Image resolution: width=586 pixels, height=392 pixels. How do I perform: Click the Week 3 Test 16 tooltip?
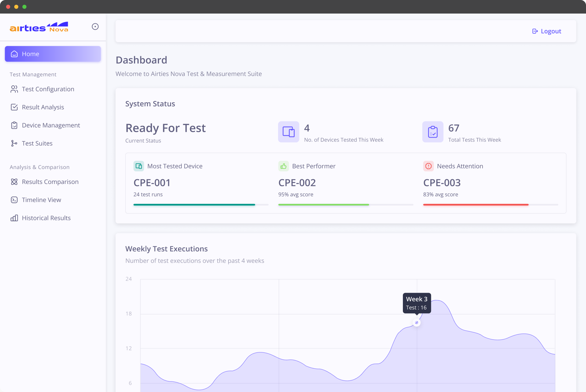coord(417,303)
